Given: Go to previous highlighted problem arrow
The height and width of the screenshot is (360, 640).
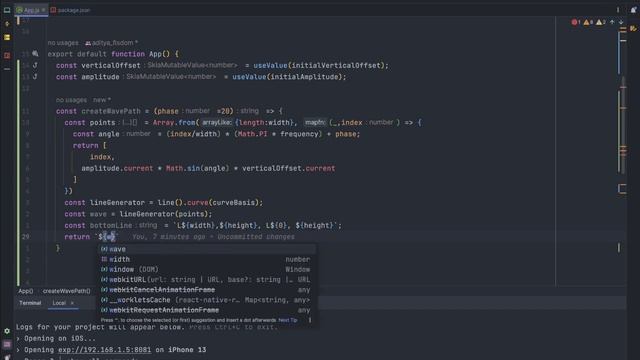Looking at the screenshot, I should (x=612, y=22).
